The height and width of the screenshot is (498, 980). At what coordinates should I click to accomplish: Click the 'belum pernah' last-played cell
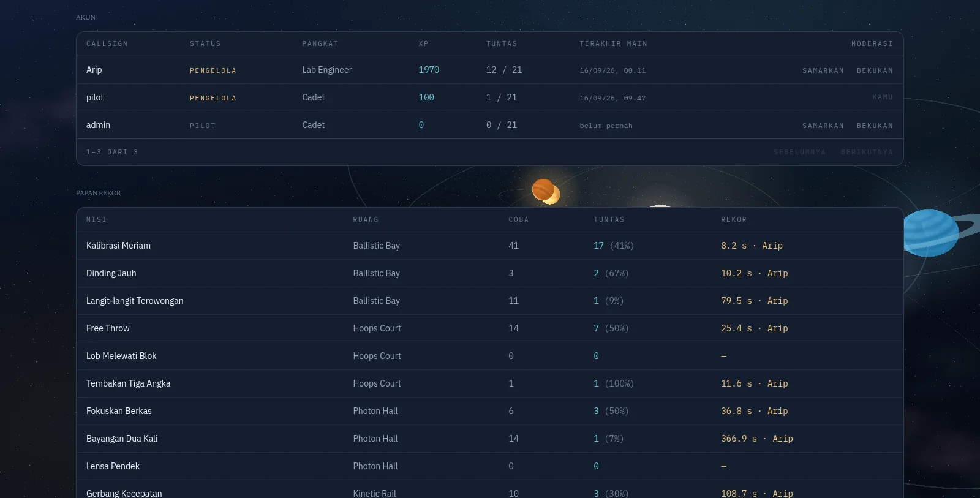tap(606, 126)
